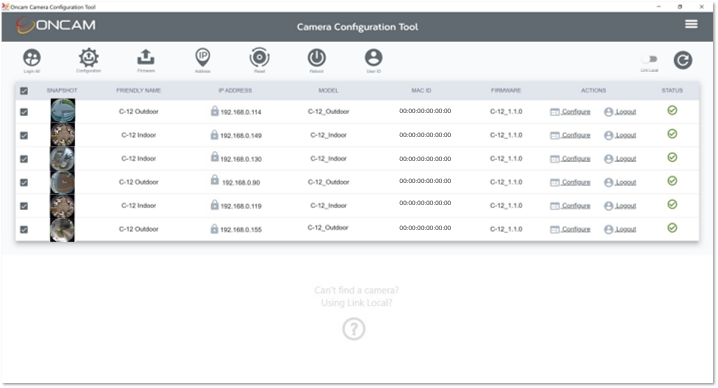Configure the camera at 192.168.0.90
The height and width of the screenshot is (388, 718).
tap(570, 182)
